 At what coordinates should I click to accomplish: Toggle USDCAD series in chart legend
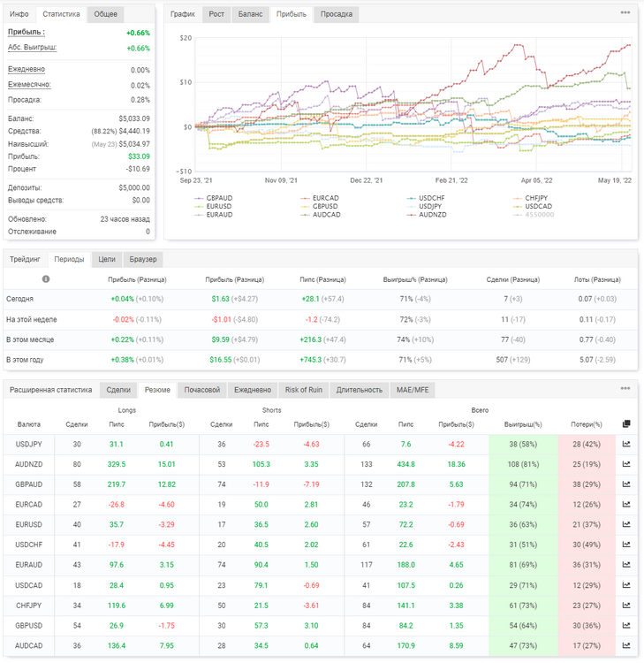[x=533, y=206]
